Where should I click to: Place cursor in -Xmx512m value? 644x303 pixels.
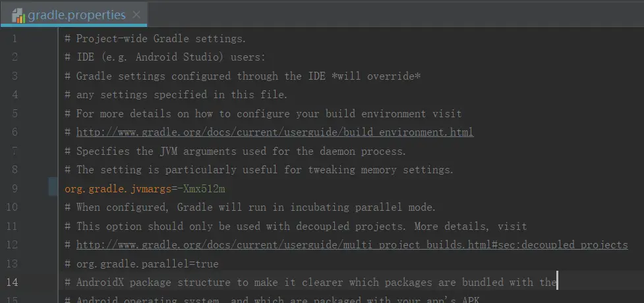coord(201,189)
